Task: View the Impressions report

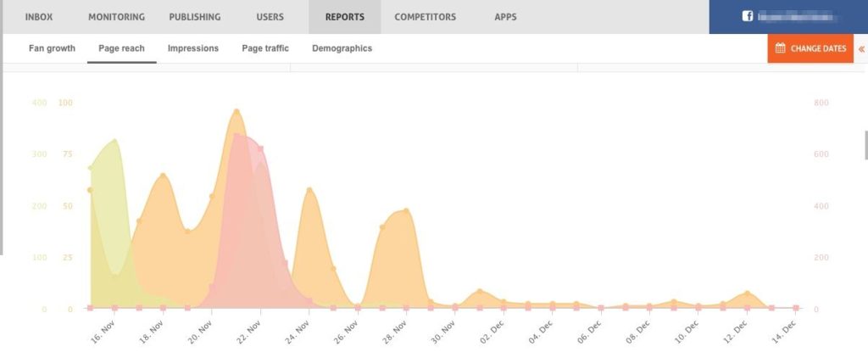Action: click(x=192, y=48)
